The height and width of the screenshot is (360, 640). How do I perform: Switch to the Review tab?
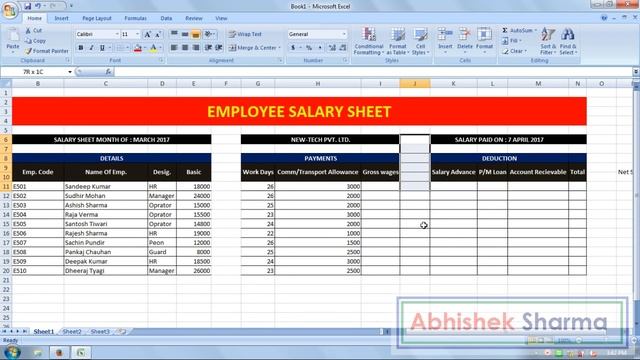pyautogui.click(x=193, y=18)
